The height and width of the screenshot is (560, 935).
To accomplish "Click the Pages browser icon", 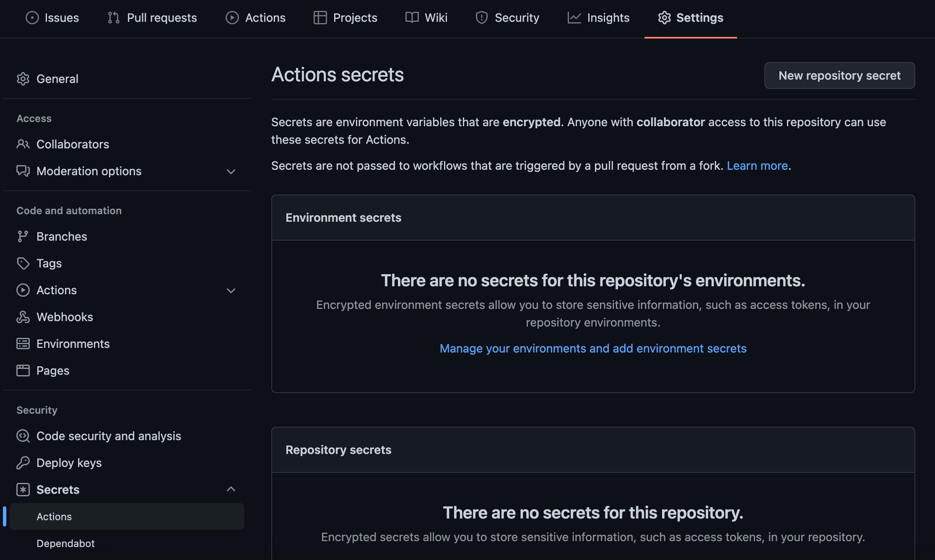I will pos(23,371).
